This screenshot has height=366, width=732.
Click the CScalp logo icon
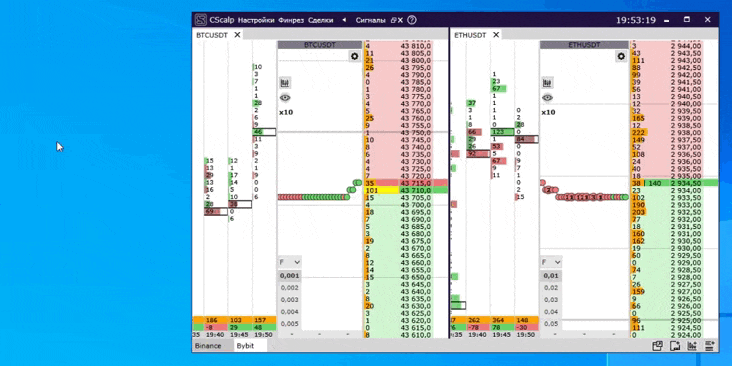click(201, 20)
